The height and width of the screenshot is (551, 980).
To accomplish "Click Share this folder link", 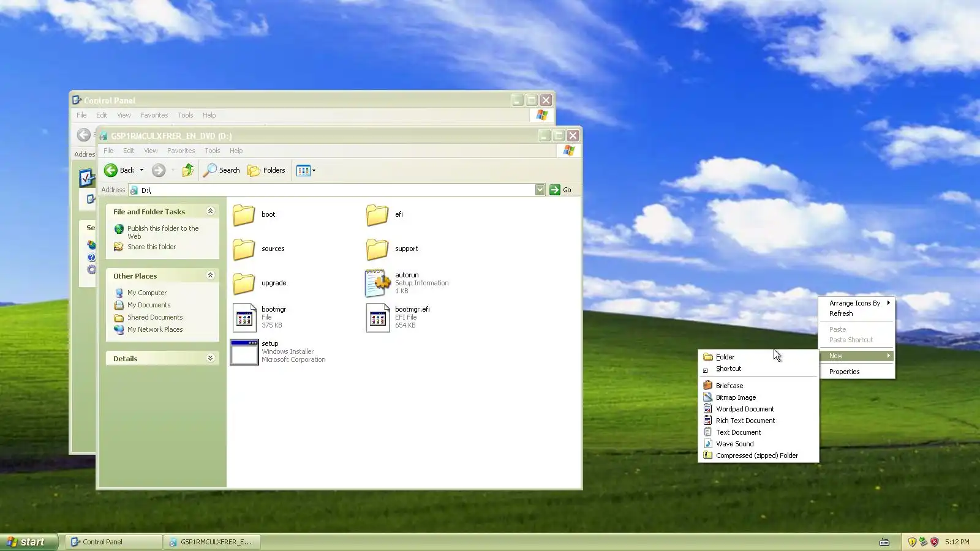I will click(x=151, y=247).
